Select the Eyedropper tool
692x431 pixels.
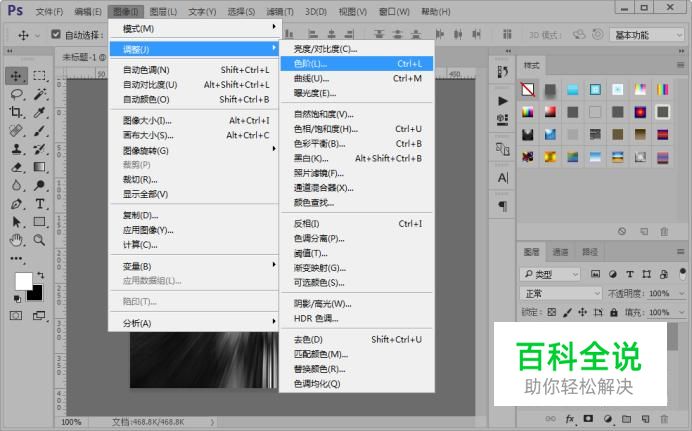(40, 112)
